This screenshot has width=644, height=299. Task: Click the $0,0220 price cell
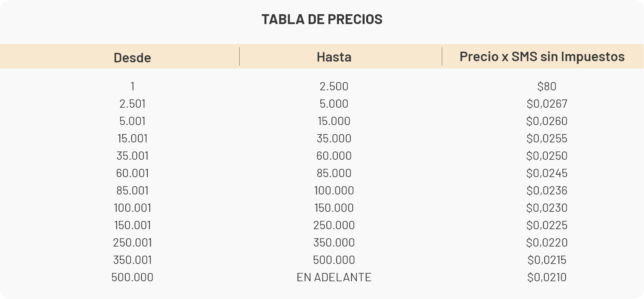[547, 243]
